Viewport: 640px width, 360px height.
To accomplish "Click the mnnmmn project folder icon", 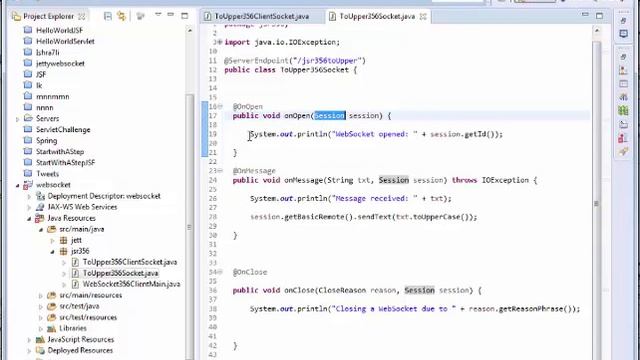I will pyautogui.click(x=28, y=96).
